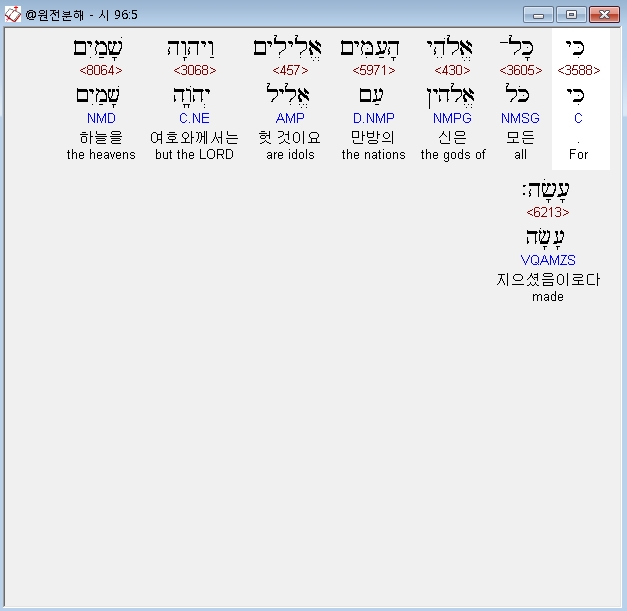
Task: Click the English gloss 'the heavens'
Action: coord(101,155)
